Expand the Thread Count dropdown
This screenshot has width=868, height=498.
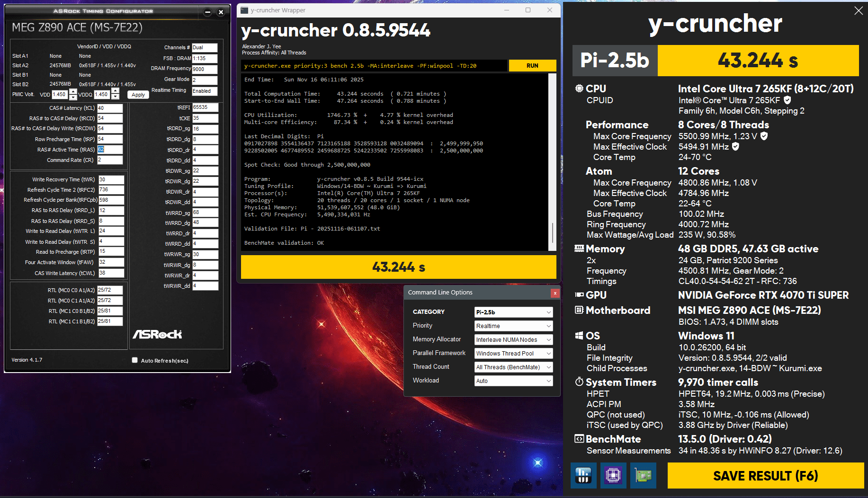click(513, 367)
